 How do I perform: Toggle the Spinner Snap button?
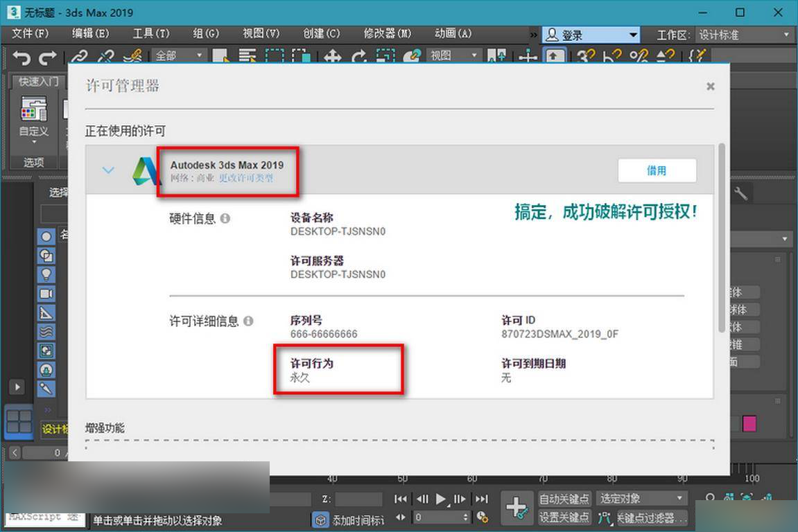pos(665,56)
